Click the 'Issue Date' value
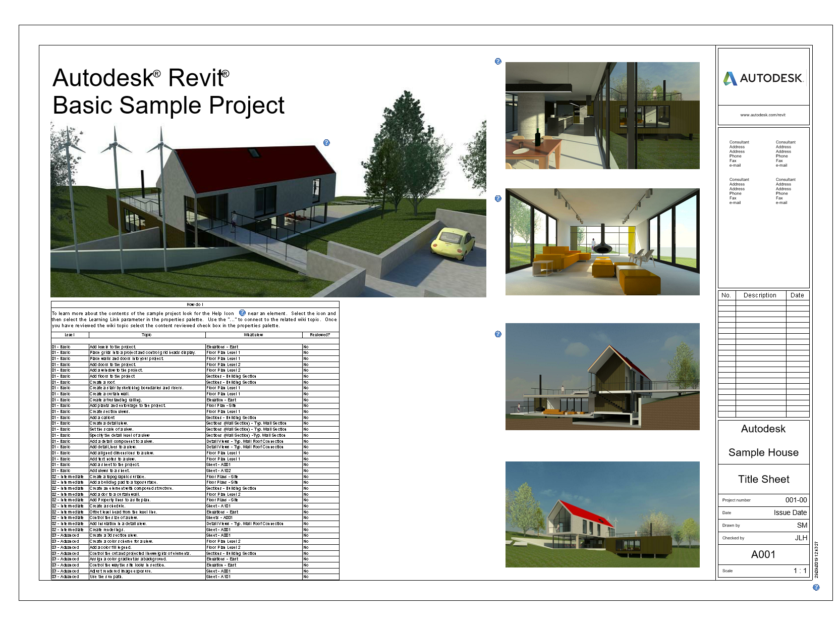The height and width of the screenshot is (620, 840). (x=791, y=512)
